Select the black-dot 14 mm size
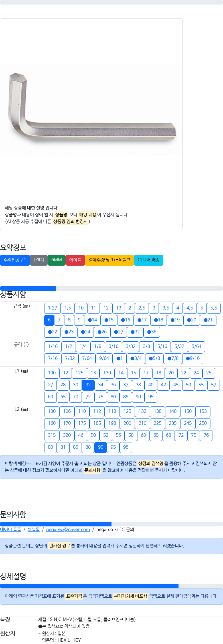223x644 pixels. (92, 320)
